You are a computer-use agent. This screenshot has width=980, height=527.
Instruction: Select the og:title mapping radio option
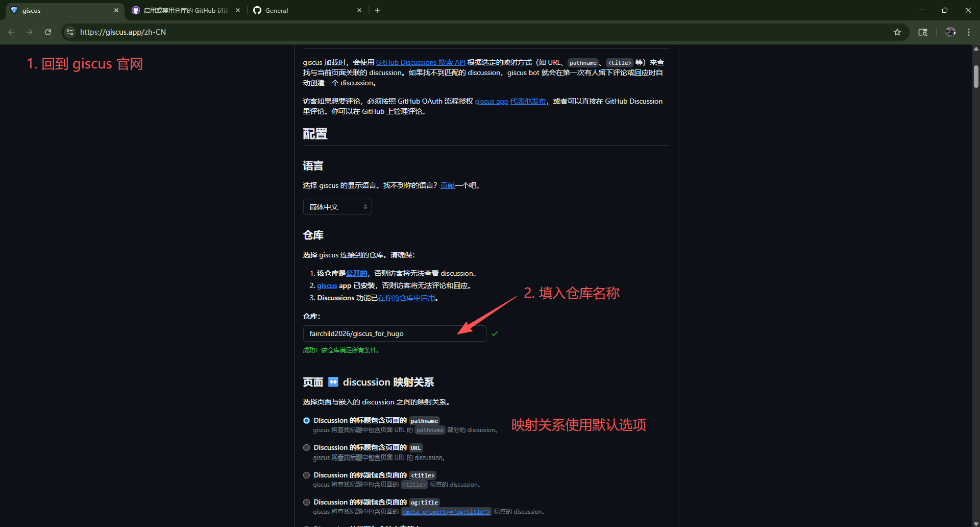306,502
